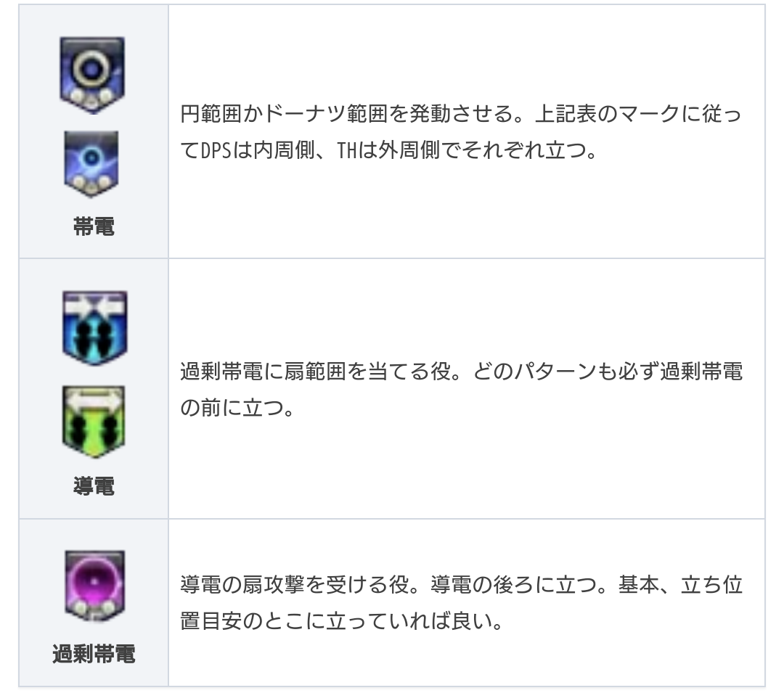The image size is (784, 693).
Task: Click the word DPS in first description
Action: pyautogui.click(x=216, y=150)
